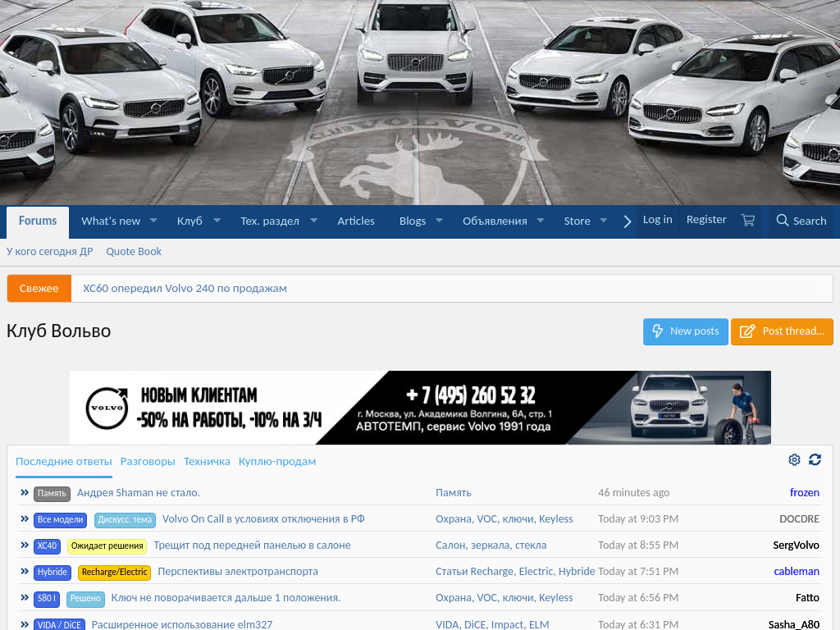
Task: Click double-arrow icon beside Перспективы электротранспорта thread
Action: (25, 572)
